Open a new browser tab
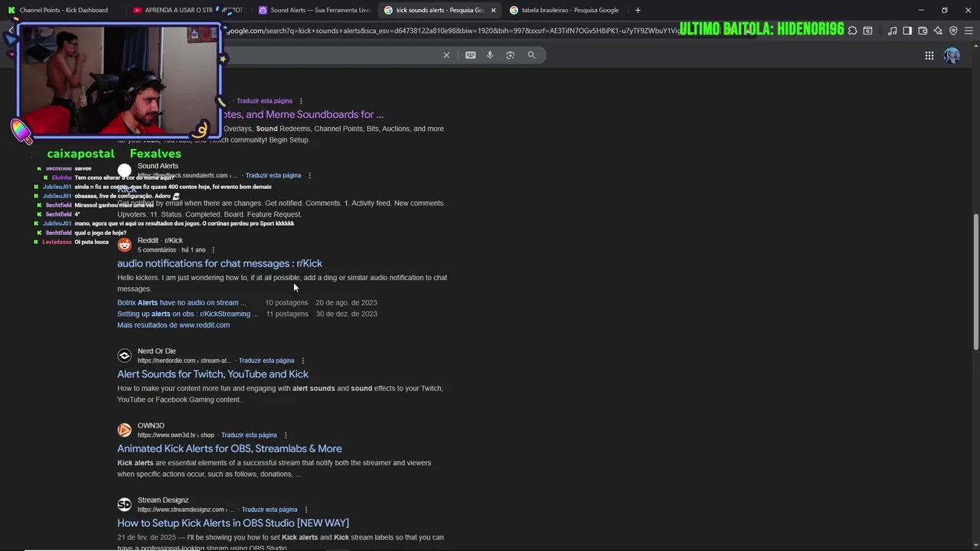Screen dimensions: 980x551 [x=638, y=10]
